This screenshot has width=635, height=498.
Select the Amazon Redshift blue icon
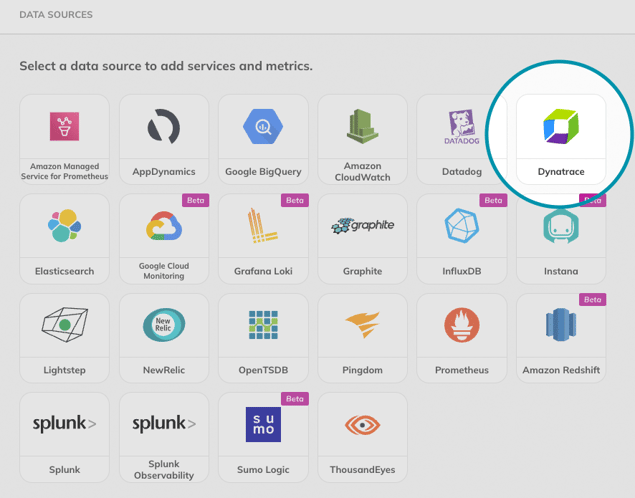[x=561, y=325]
